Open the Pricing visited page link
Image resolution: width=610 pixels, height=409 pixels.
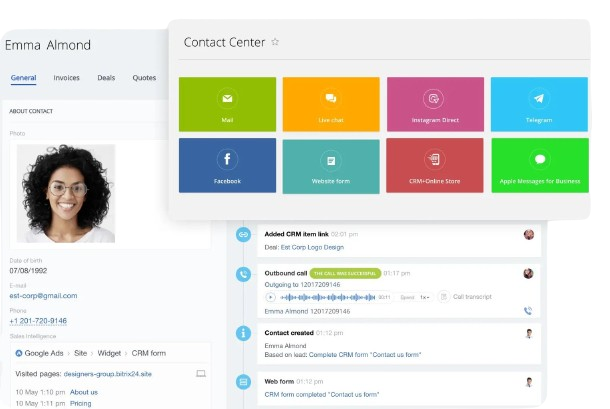(81, 404)
